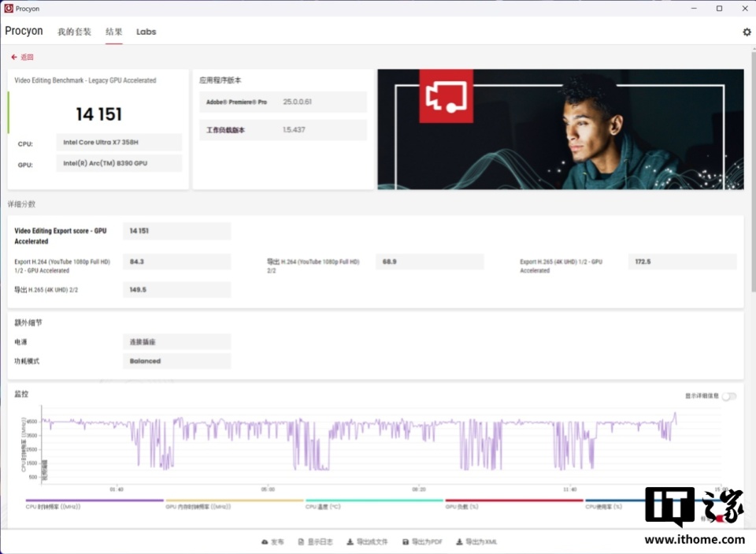Click the vertical scrollbar thumb

pos(753,171)
